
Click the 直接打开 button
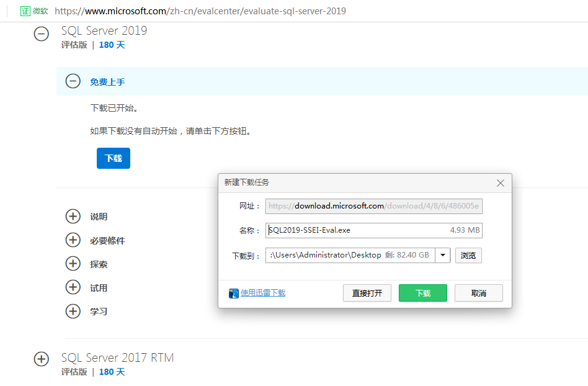pos(367,293)
